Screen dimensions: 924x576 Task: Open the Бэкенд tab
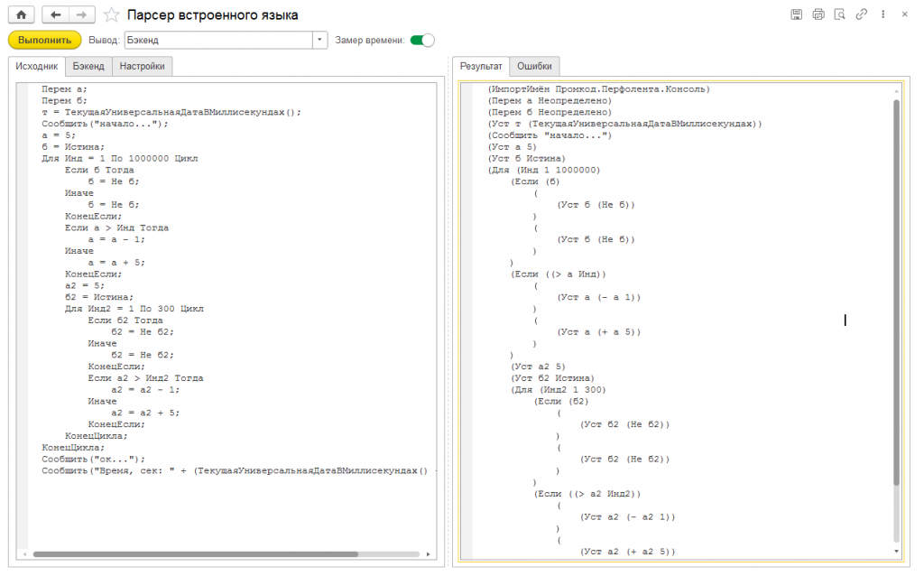[88, 66]
